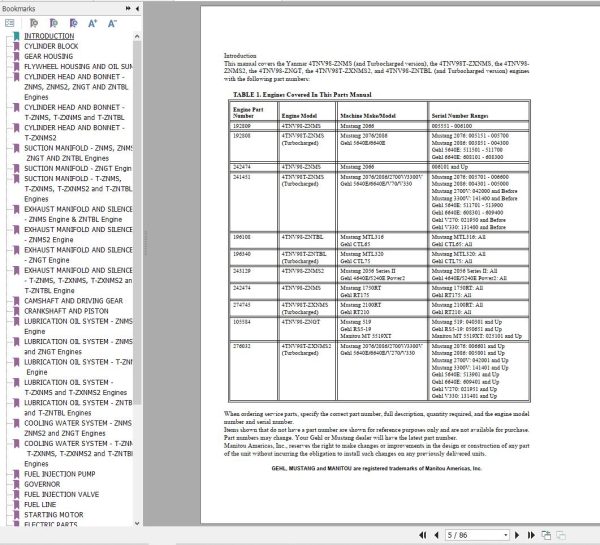Click the 4TNV98-ZNMS2 engine model cell
The image size is (600, 545).
pos(303,271)
